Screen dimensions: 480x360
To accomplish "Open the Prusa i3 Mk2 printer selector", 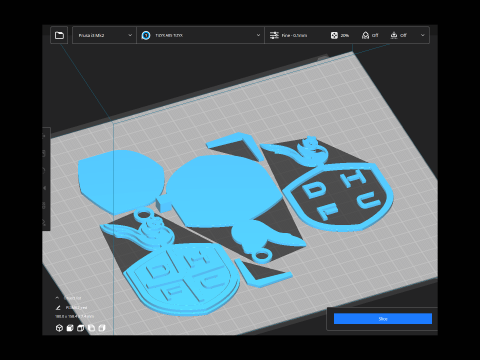I will pyautogui.click(x=104, y=35).
